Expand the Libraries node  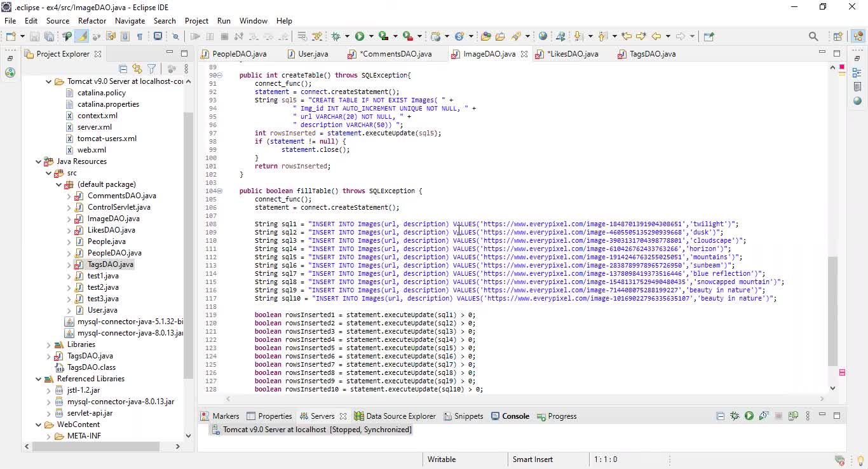click(48, 344)
